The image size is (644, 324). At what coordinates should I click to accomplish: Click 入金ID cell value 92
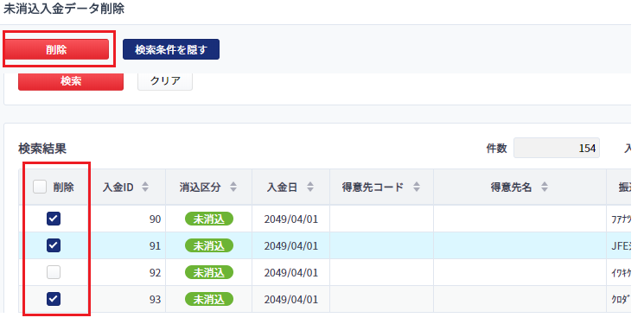click(155, 273)
